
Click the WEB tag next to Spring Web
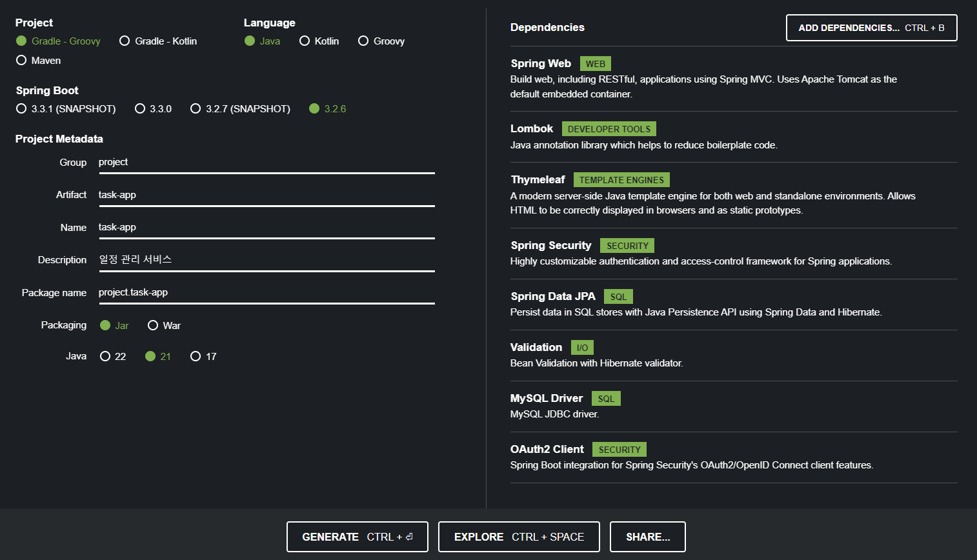[596, 64]
